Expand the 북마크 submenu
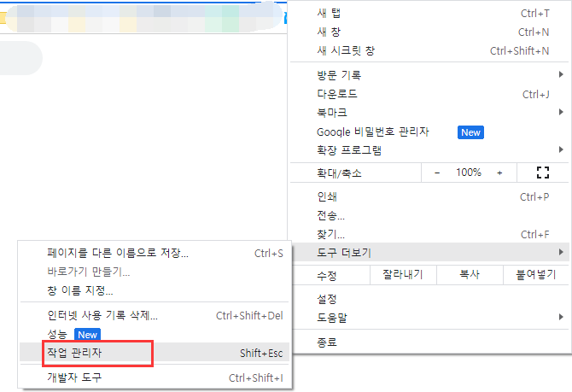The width and height of the screenshot is (572, 392). (x=560, y=113)
